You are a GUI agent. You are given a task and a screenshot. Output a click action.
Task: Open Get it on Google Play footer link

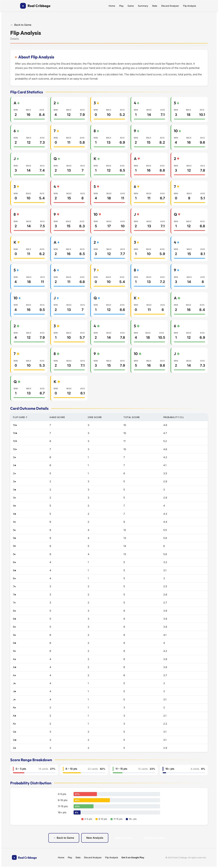(x=133, y=857)
